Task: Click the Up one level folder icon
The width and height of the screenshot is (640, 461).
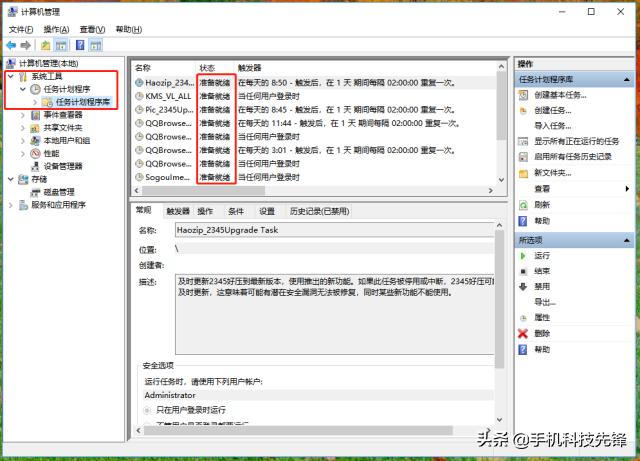Action: 45,45
